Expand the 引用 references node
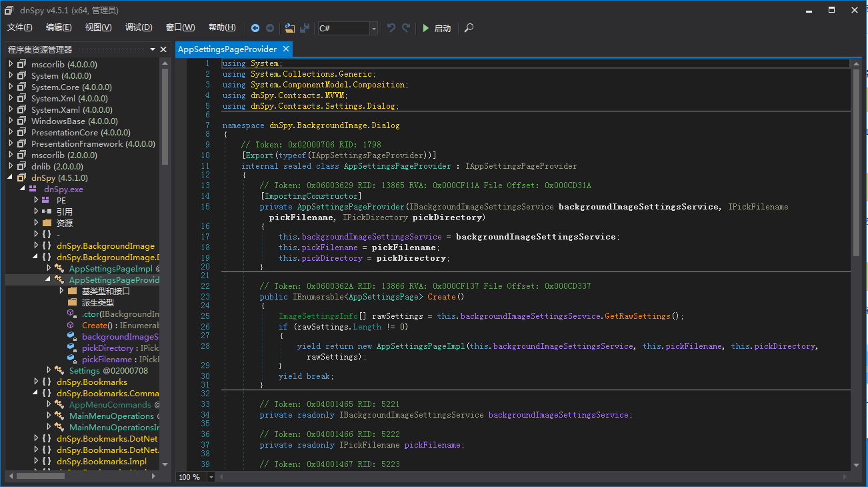Image resolution: width=868 pixels, height=487 pixels. pyautogui.click(x=36, y=211)
